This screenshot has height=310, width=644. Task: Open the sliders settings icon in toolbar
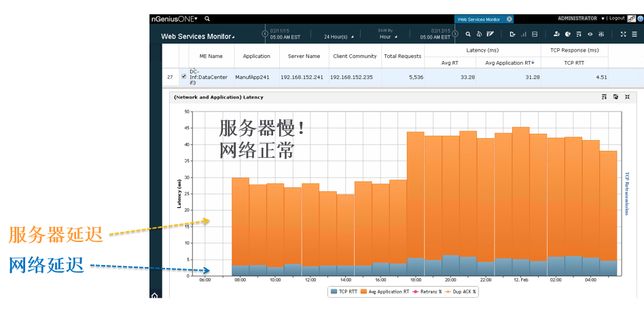(x=601, y=35)
